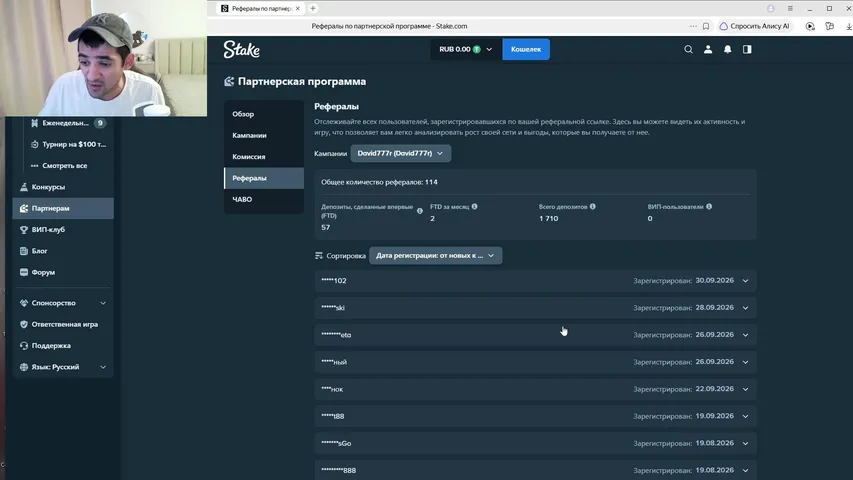Click the 1 710 total deposits value
Viewport: 853px width, 480px height.
[548, 219]
